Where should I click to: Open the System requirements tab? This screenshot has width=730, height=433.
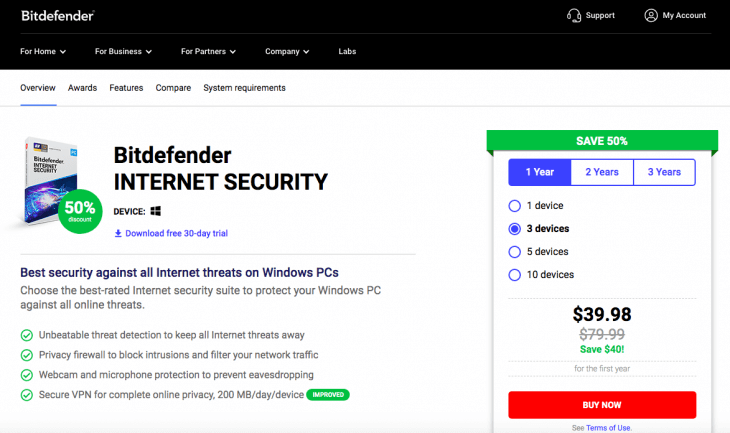[x=244, y=88]
